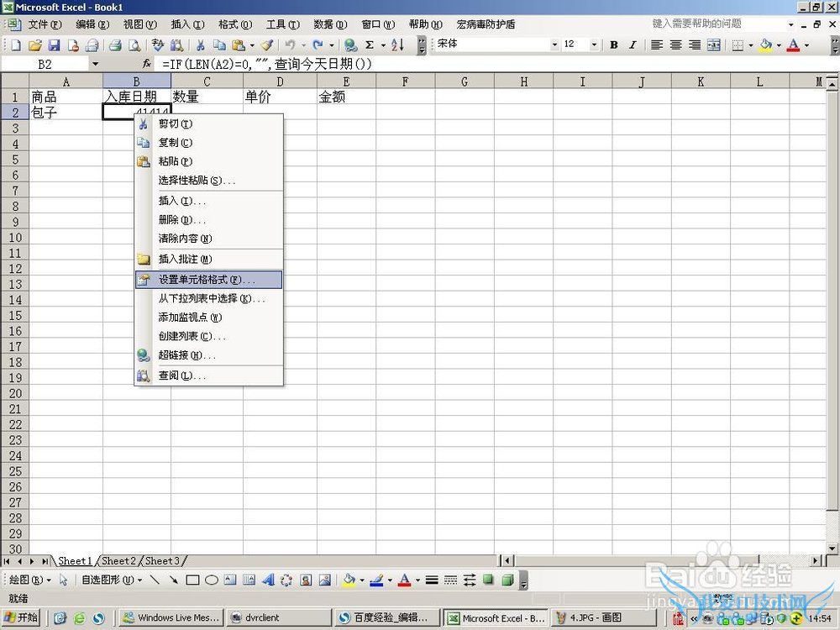Open the Redo history dropdown arrow
Image resolution: width=840 pixels, height=630 pixels.
332,45
